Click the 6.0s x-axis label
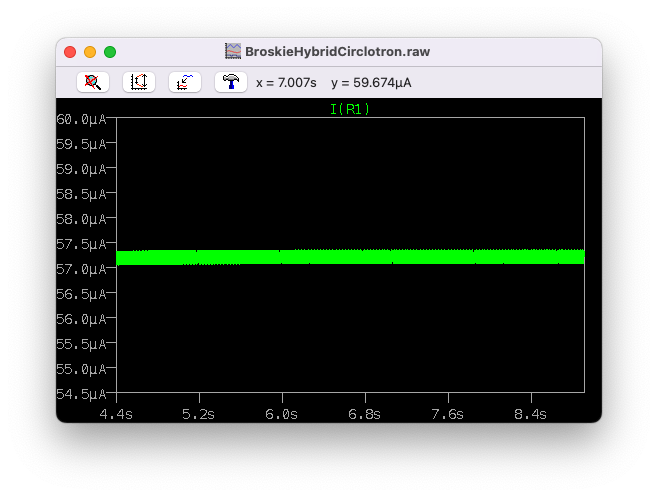658x497 pixels. coord(282,415)
